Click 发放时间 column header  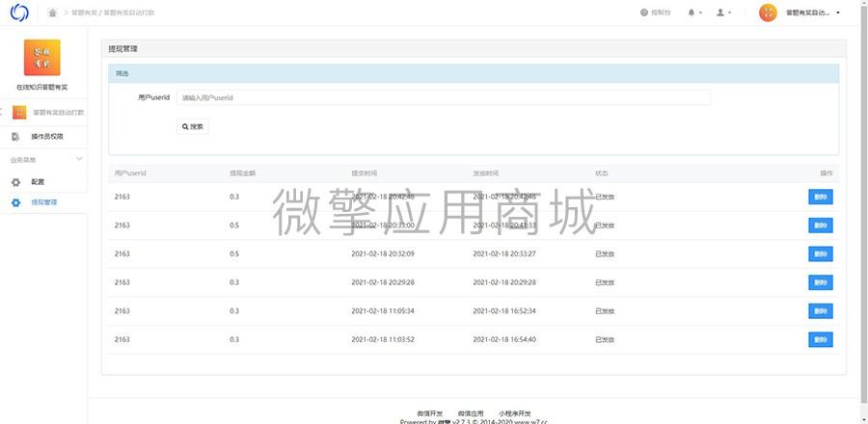pyautogui.click(x=485, y=173)
